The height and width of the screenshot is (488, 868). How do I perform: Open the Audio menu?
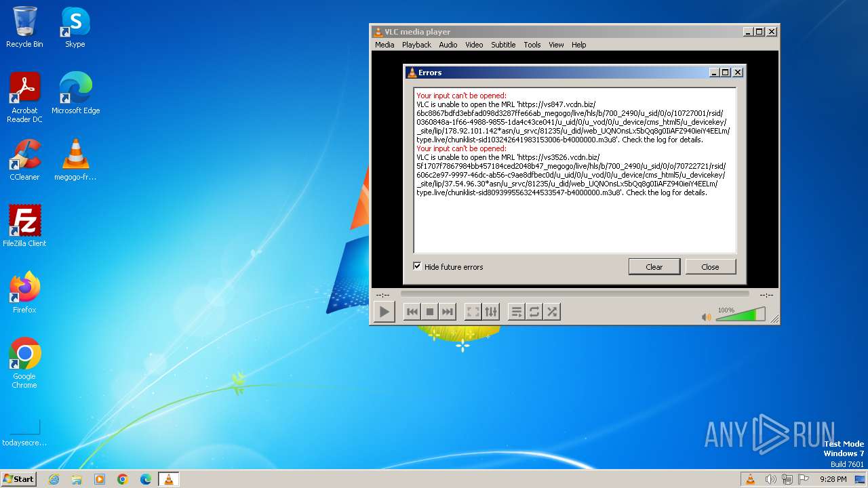point(448,45)
